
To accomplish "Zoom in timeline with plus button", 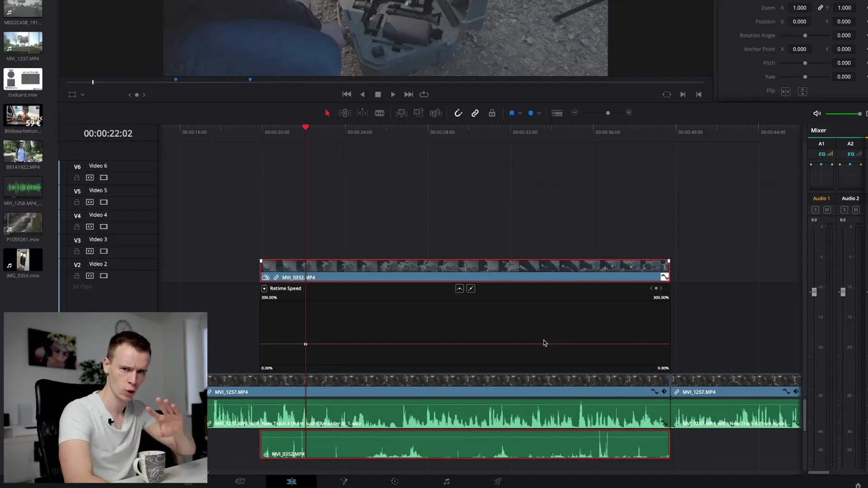I will click(x=629, y=113).
